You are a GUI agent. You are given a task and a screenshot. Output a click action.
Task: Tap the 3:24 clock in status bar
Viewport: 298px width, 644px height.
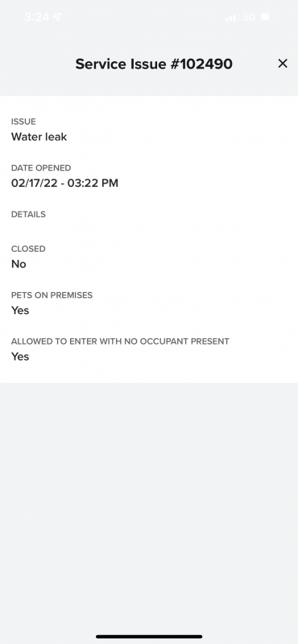click(36, 17)
